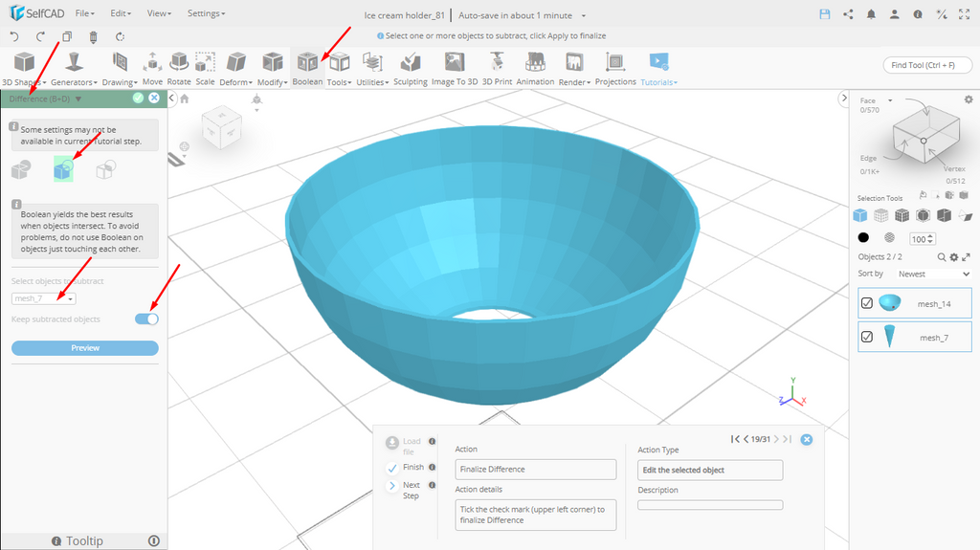Open the Tutorials tool
Viewport: 980px width, 550px height.
[x=658, y=69]
